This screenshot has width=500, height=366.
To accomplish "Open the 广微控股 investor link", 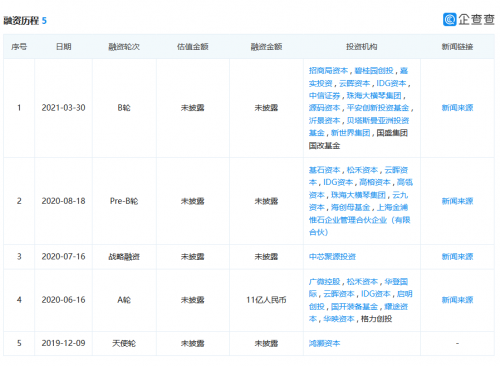I will click(324, 282).
